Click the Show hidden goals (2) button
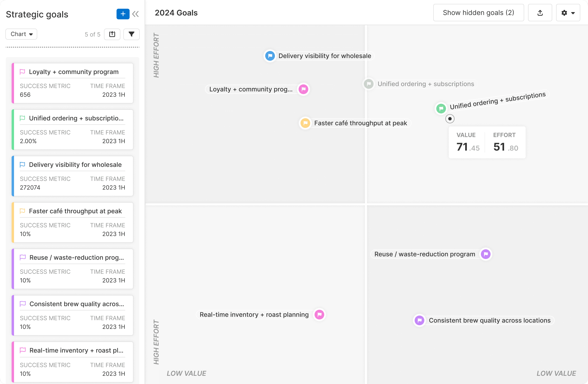This screenshot has width=588, height=384. click(478, 13)
